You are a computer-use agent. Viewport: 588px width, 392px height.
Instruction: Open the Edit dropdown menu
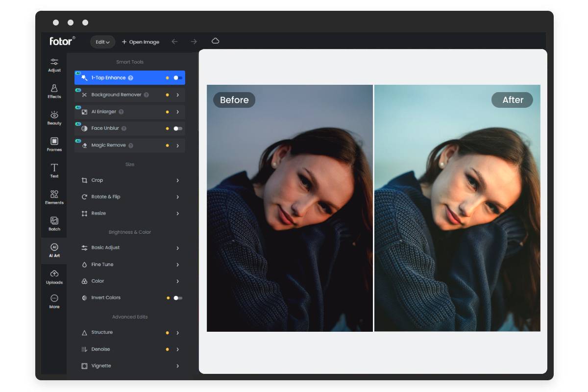click(x=102, y=42)
